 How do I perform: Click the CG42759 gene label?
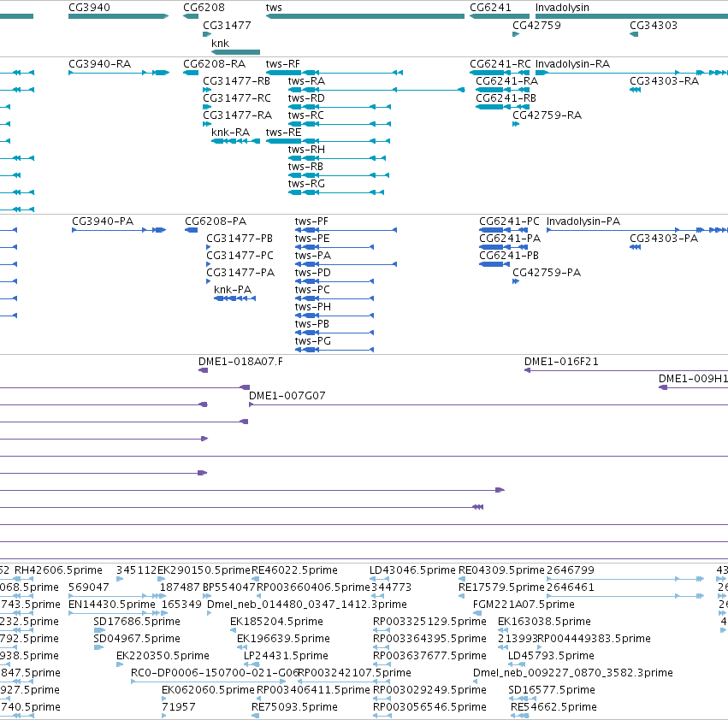pos(536,26)
